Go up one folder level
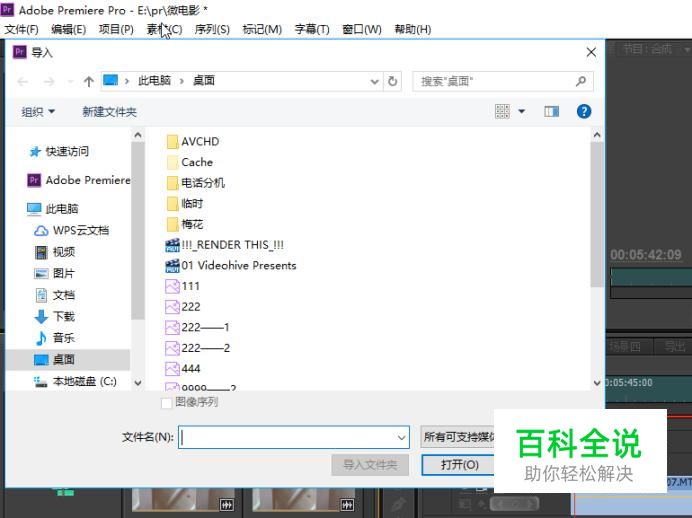 pos(89,82)
